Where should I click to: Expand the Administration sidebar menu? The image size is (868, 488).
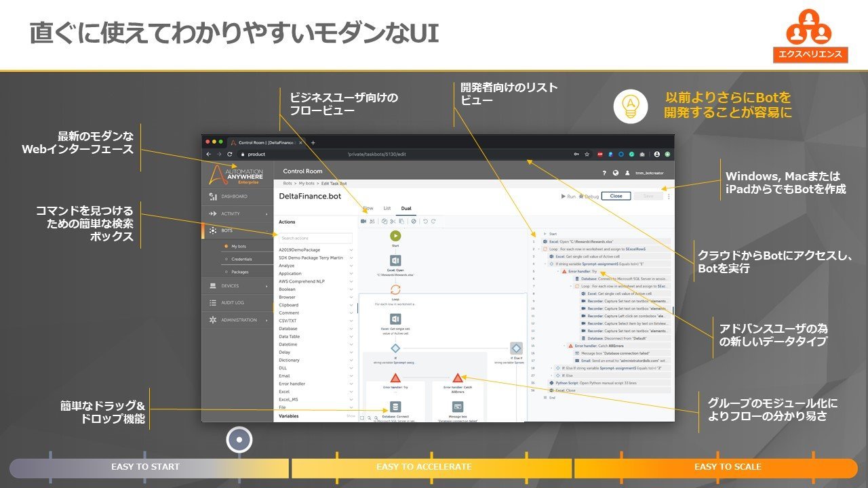click(x=237, y=320)
